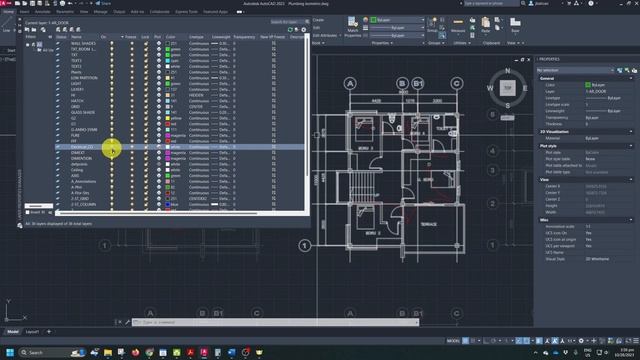
Task: Refresh the layer list with green refresh icon
Action: pos(290,29)
